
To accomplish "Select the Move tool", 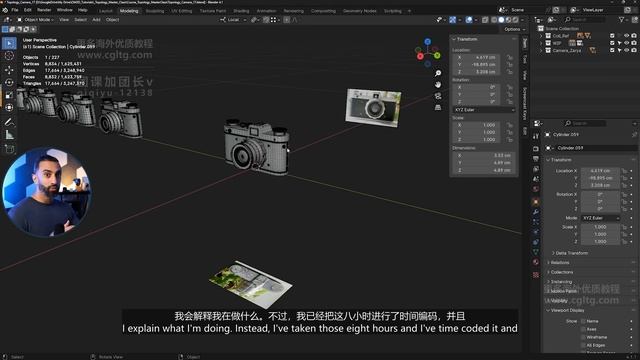I will [x=9, y=70].
